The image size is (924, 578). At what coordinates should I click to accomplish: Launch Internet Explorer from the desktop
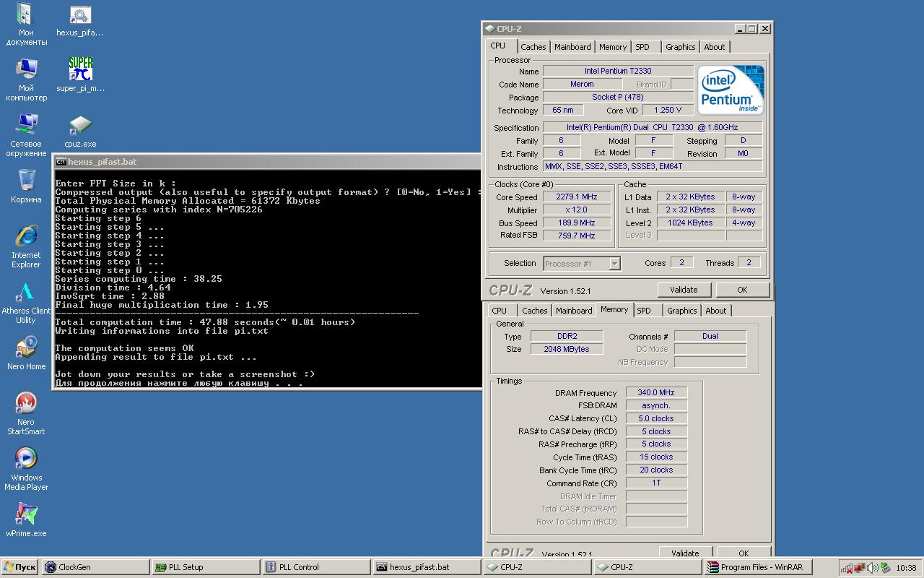(26, 246)
